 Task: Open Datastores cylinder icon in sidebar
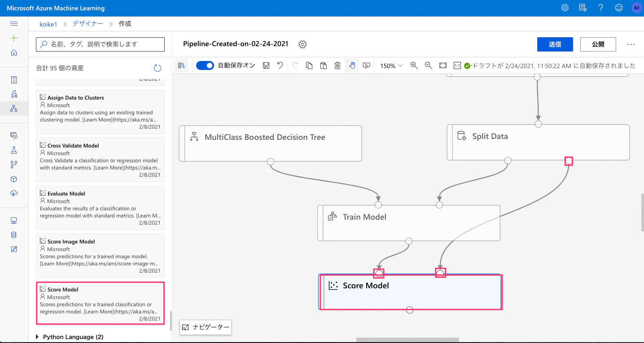14,234
